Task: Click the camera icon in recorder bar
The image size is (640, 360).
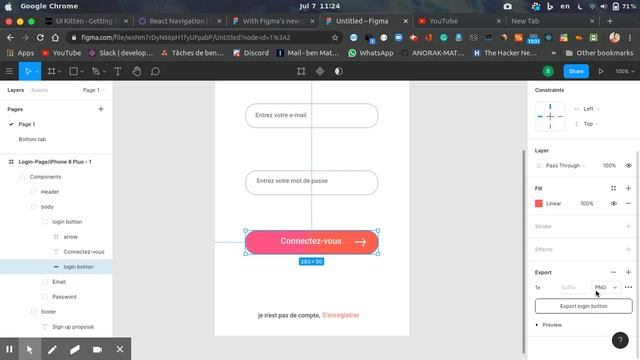Action: (x=98, y=349)
